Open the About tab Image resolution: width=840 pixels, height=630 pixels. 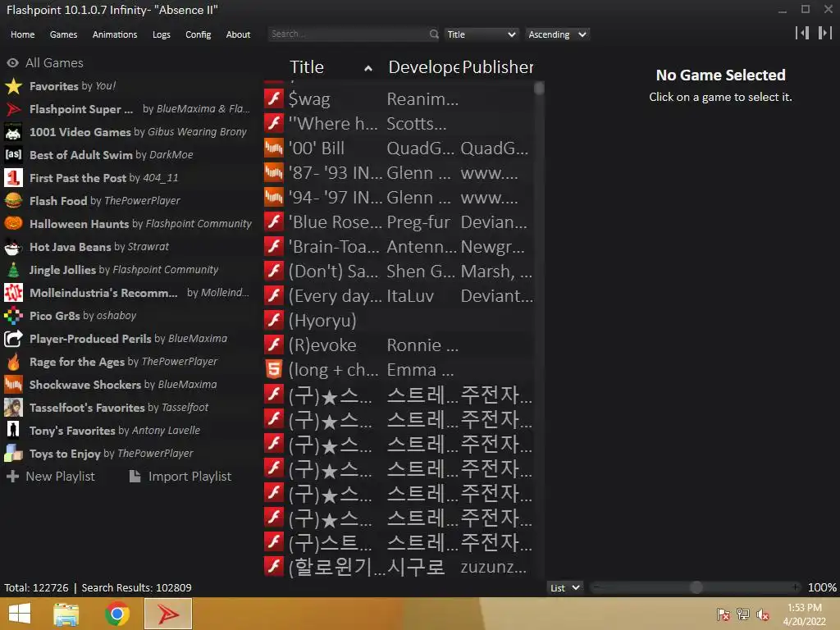pos(238,34)
